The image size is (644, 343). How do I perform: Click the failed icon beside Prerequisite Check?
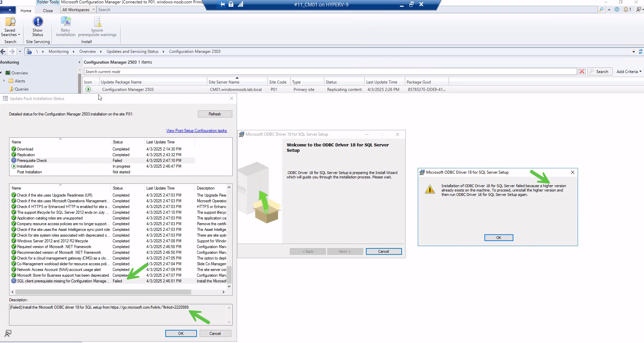(x=14, y=161)
